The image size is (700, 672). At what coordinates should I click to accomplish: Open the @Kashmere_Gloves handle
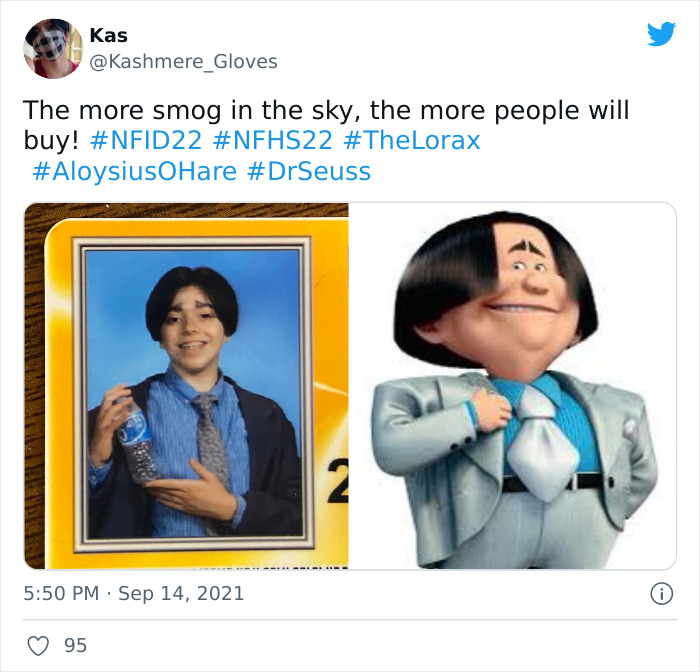[183, 62]
